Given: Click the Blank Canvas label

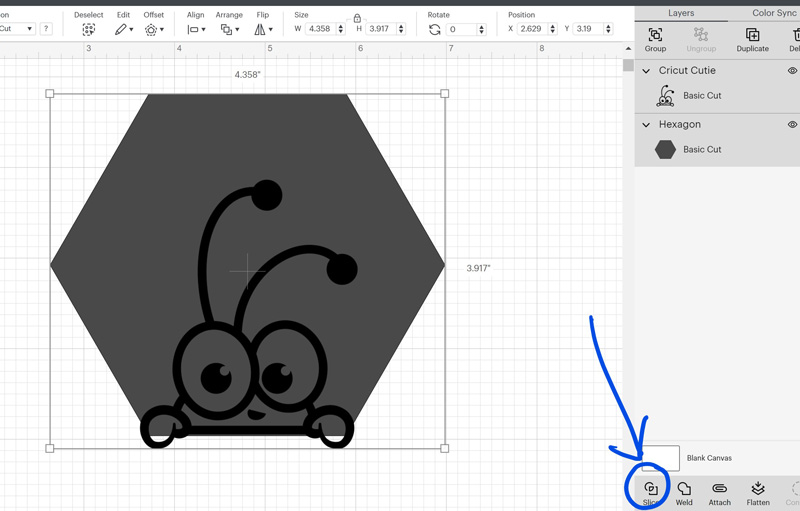Looking at the screenshot, I should coord(709,458).
